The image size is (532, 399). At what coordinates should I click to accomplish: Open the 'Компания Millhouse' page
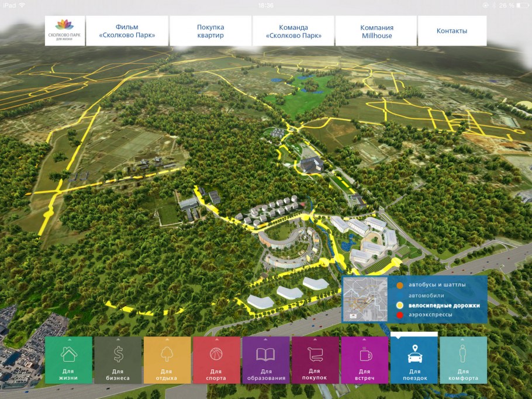coord(376,31)
